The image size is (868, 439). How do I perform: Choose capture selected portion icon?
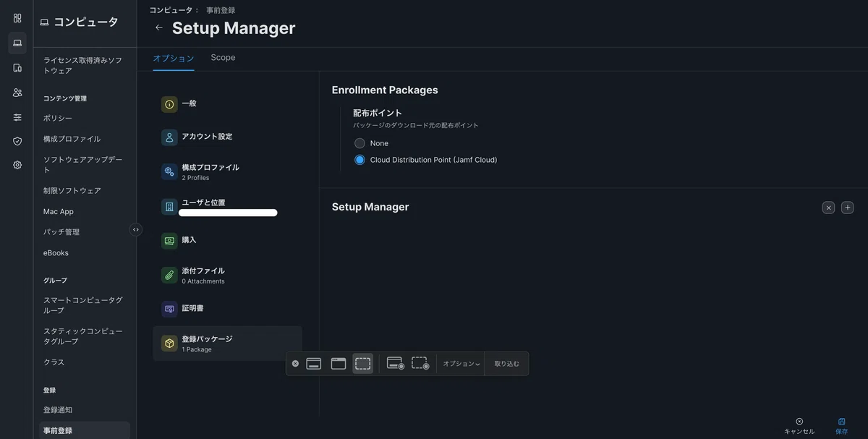[363, 364]
